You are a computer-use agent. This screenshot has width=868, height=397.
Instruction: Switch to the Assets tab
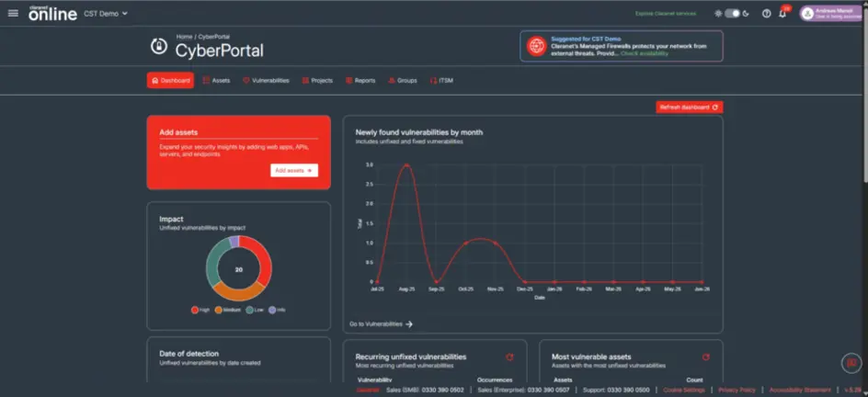[x=216, y=81]
